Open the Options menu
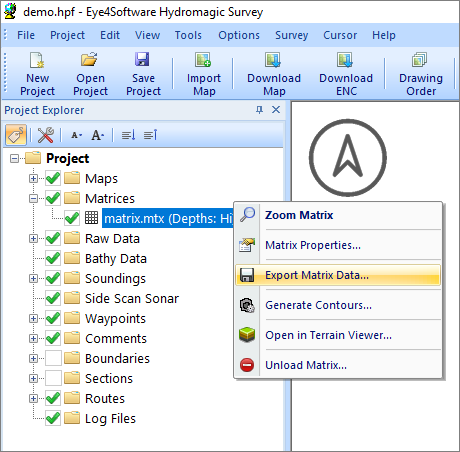 point(239,35)
